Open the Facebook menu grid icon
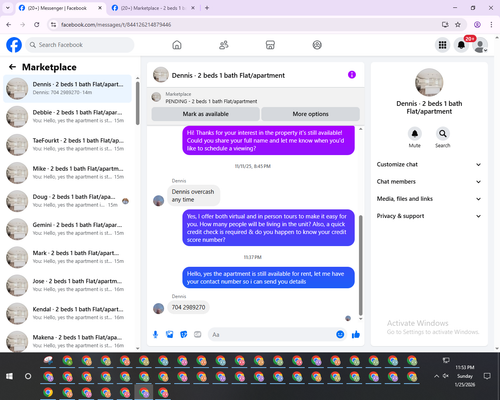500x400 pixels. coord(442,45)
